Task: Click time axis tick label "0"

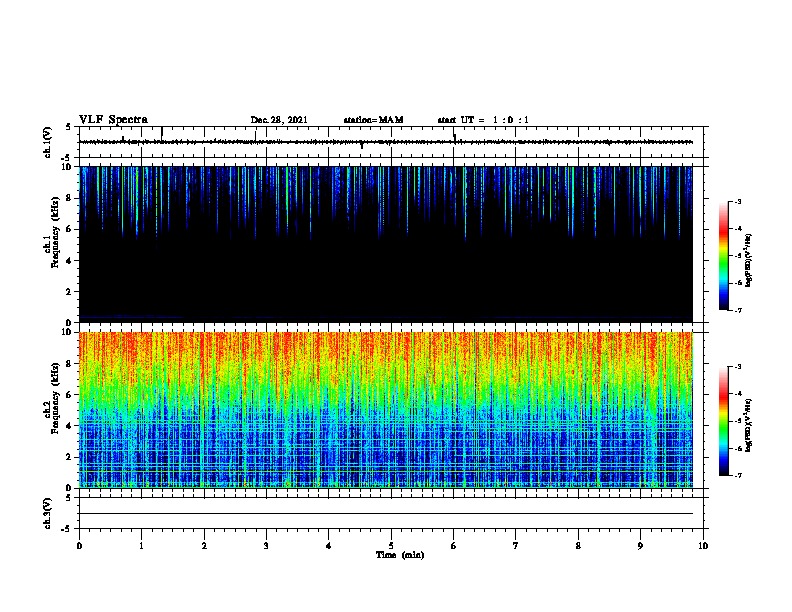Action: point(79,545)
